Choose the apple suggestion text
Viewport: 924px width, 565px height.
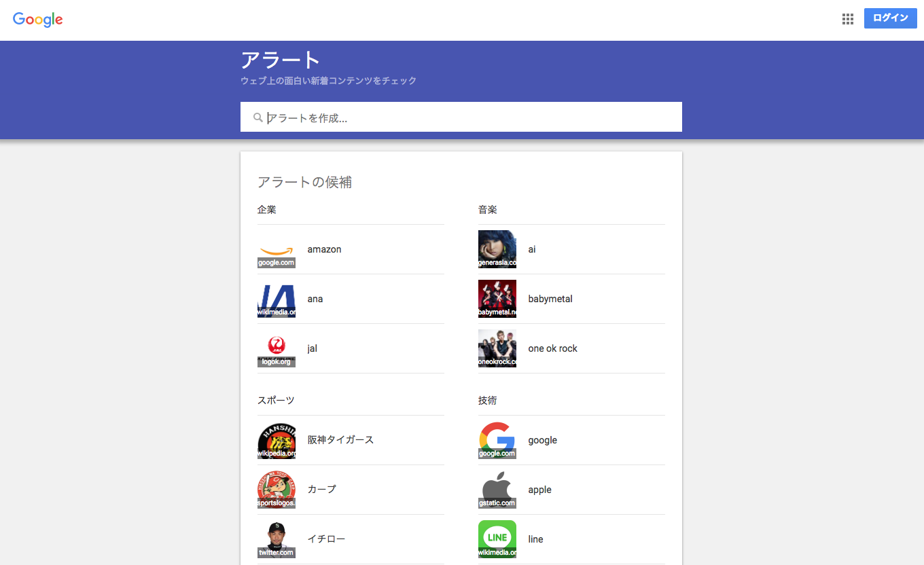pos(540,490)
